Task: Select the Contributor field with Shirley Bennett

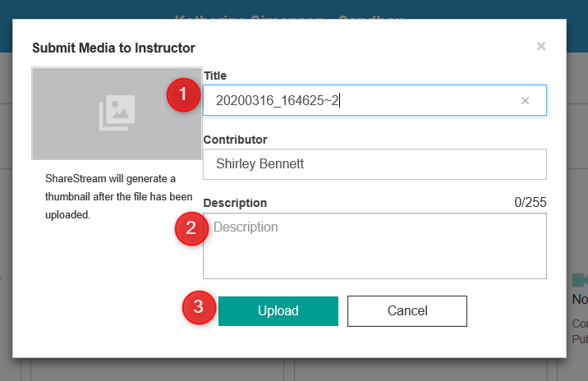Action: pos(374,164)
